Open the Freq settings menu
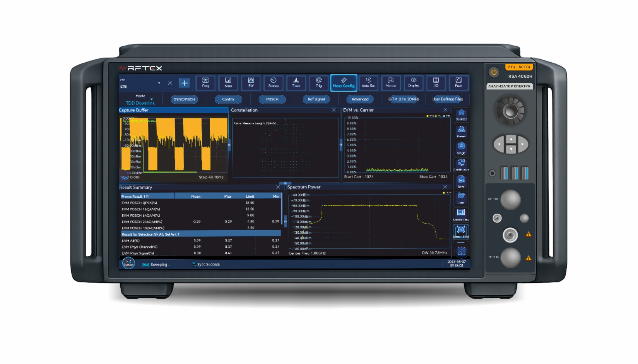Image resolution: width=638 pixels, height=364 pixels. coord(205,82)
